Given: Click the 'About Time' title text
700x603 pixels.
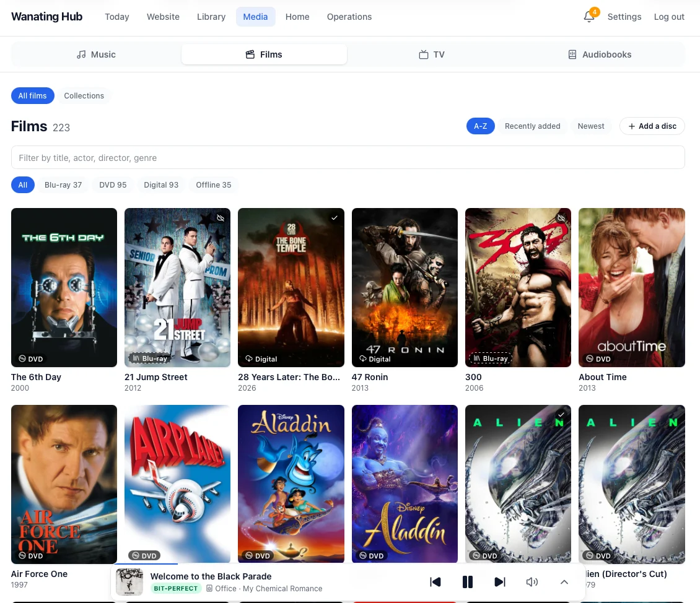Looking at the screenshot, I should (x=603, y=377).
